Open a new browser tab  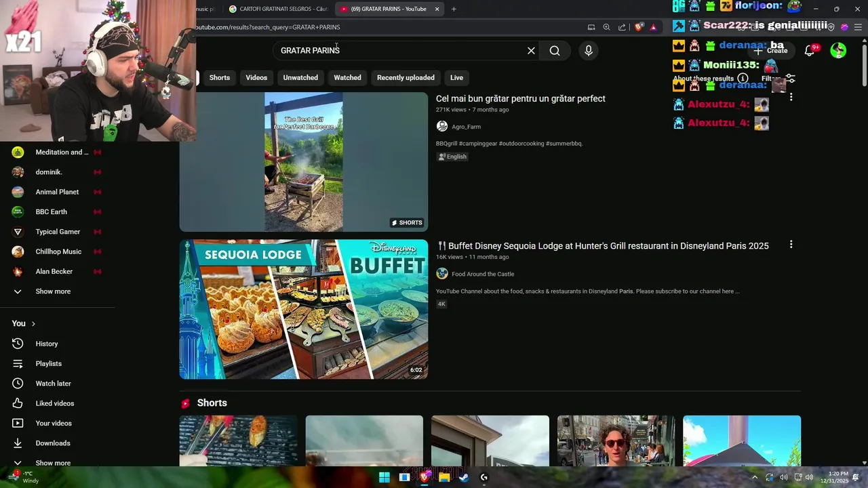(454, 9)
